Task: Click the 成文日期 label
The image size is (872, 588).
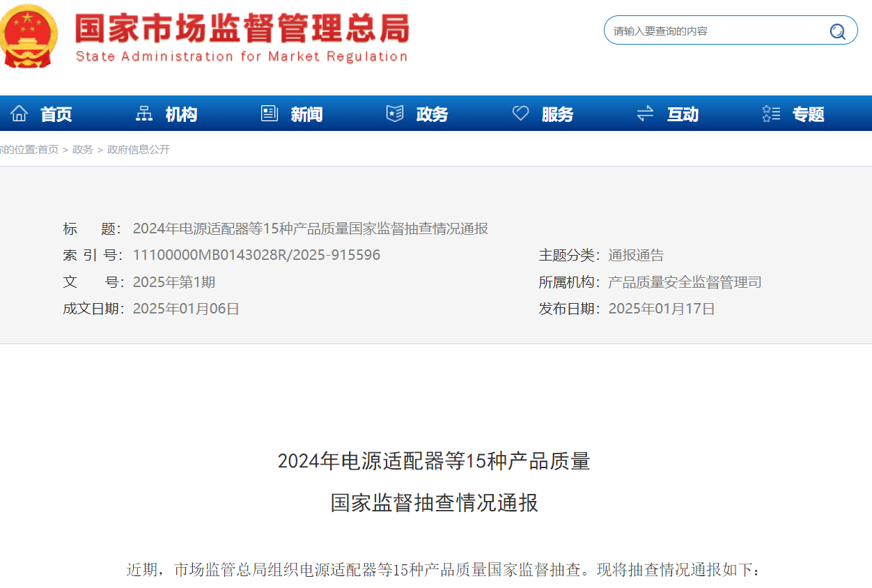Action: 92,309
